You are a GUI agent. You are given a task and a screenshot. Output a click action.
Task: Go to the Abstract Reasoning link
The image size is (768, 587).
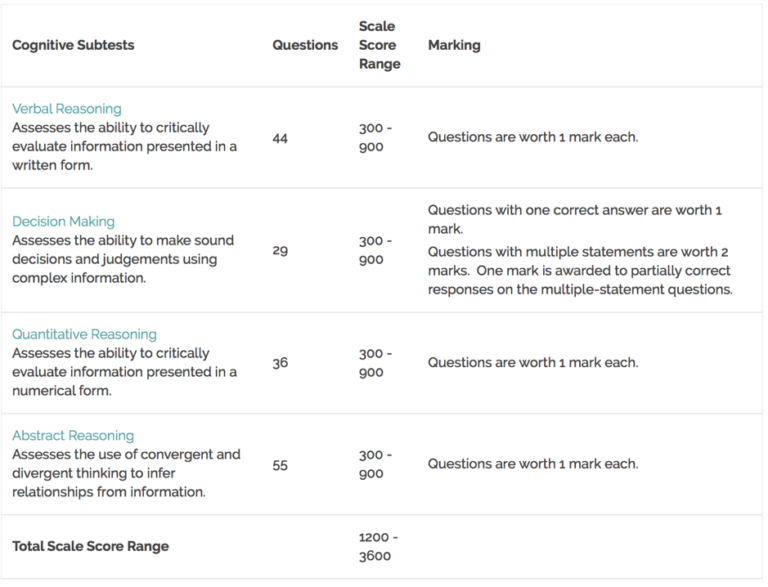tap(73, 436)
